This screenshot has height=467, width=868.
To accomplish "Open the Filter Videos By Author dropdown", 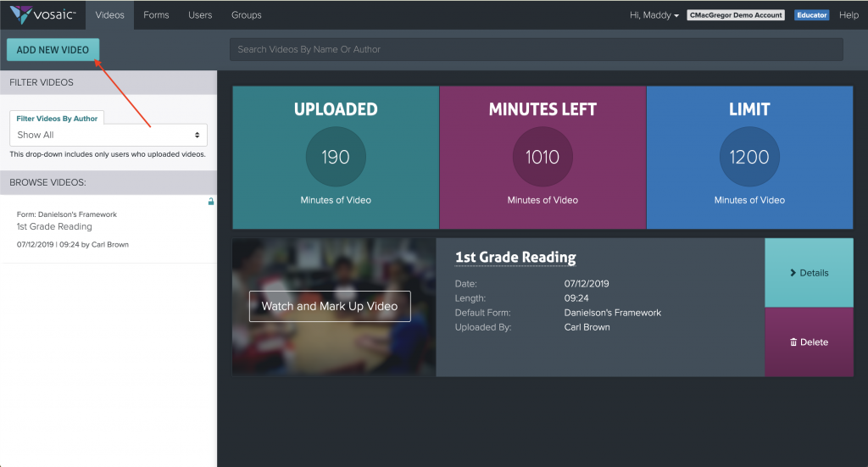I will [x=108, y=135].
